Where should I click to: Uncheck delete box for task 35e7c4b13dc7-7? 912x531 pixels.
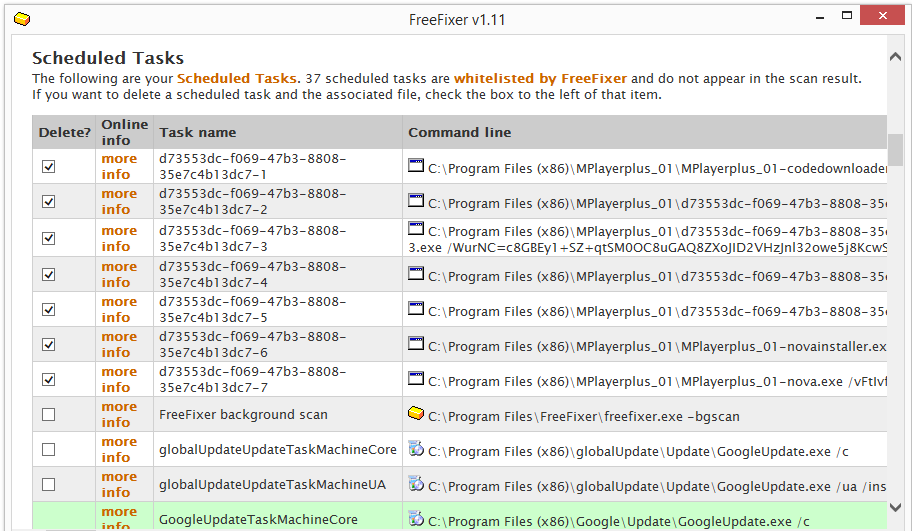[x=49, y=379]
